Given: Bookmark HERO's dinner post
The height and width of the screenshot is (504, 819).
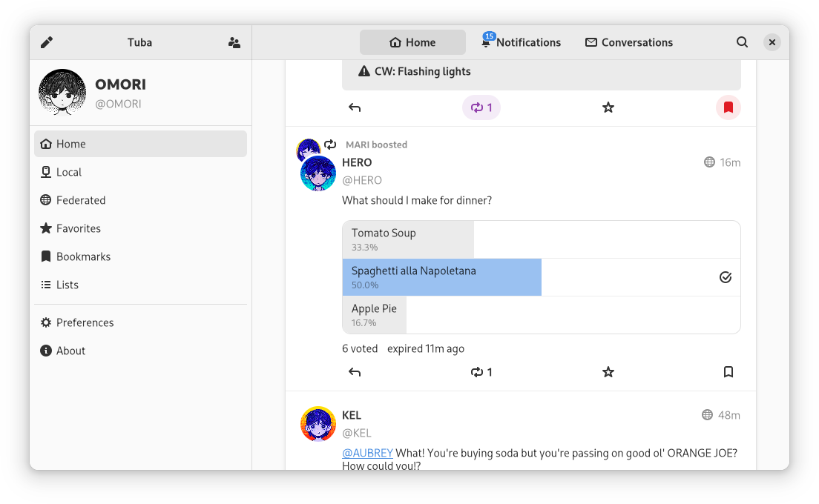Looking at the screenshot, I should coord(728,372).
